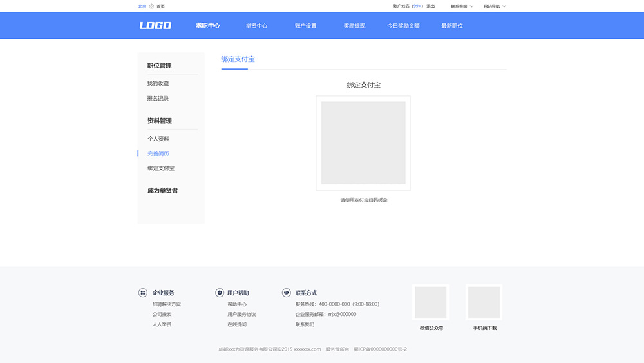Viewport: 644px width, 363px height.
Task: Click 成为举贤者 in the sidebar
Action: [163, 191]
